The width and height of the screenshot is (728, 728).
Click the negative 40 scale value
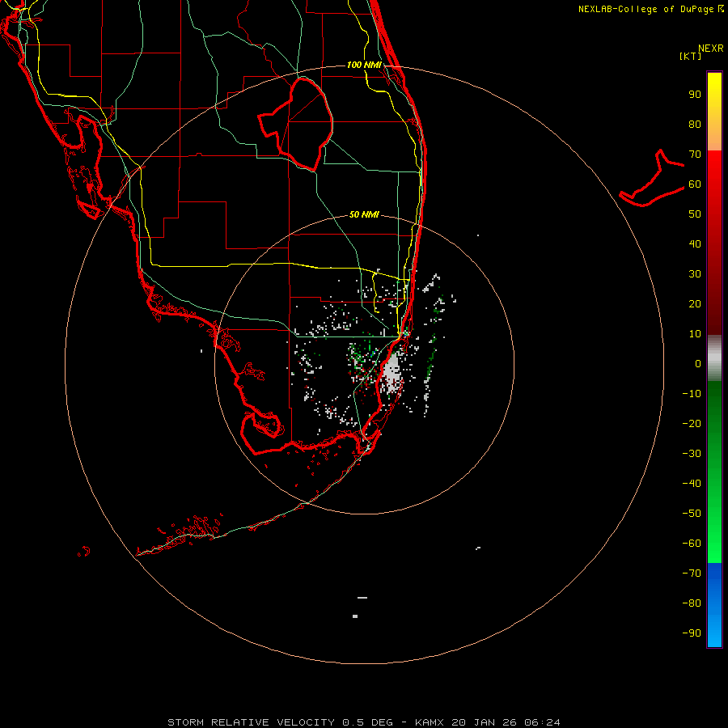click(x=692, y=484)
